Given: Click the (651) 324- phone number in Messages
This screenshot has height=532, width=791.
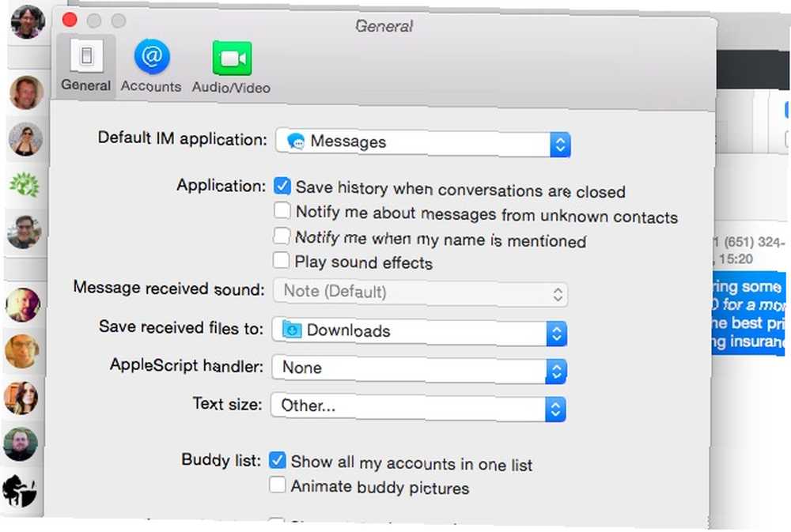Looking at the screenshot, I should [x=754, y=243].
